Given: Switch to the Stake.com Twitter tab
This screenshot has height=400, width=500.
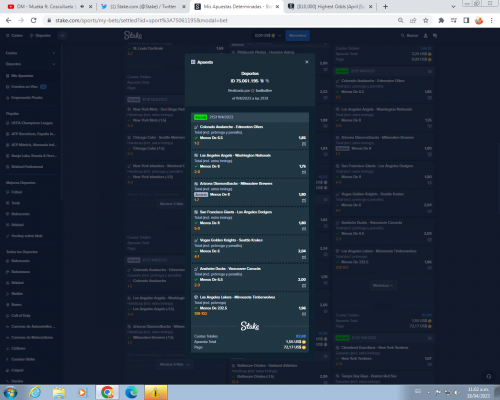Looking at the screenshot, I should 143,7.
